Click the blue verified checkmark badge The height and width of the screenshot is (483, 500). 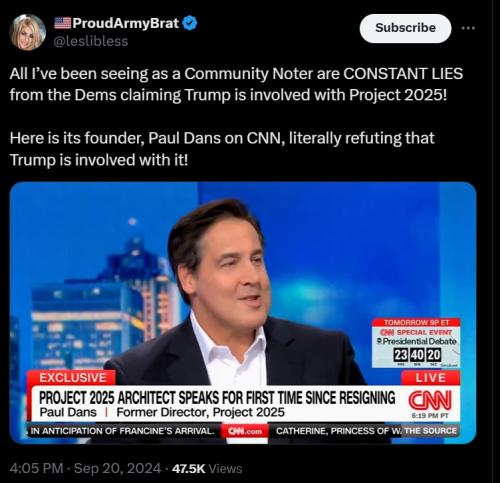point(190,23)
